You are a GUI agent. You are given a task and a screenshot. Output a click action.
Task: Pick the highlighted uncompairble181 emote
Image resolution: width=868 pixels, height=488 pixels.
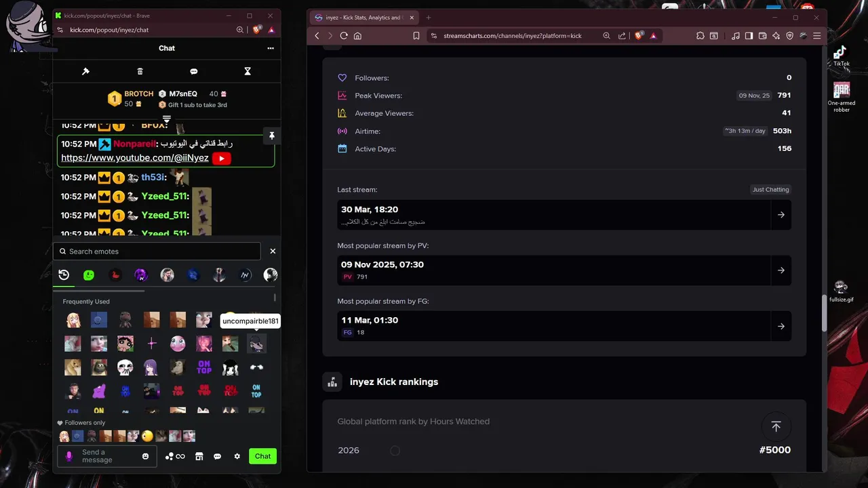pyautogui.click(x=256, y=344)
